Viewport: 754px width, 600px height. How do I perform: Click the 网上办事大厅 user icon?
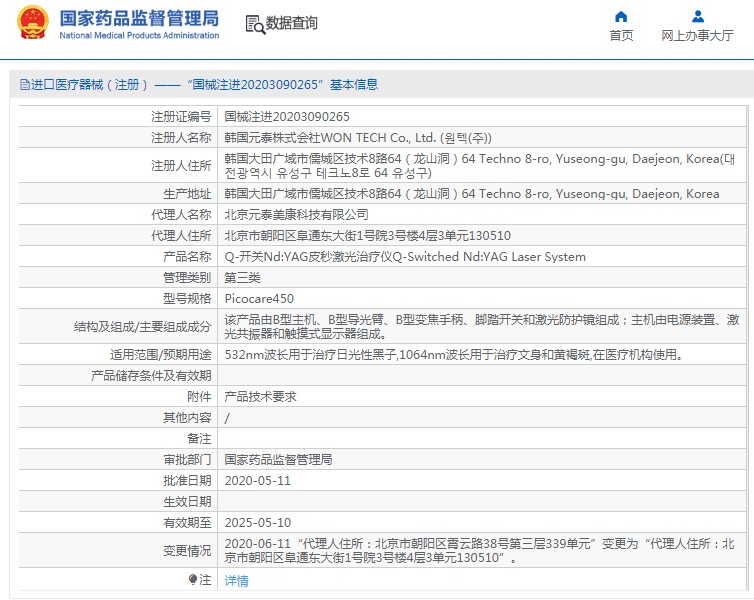tap(698, 17)
